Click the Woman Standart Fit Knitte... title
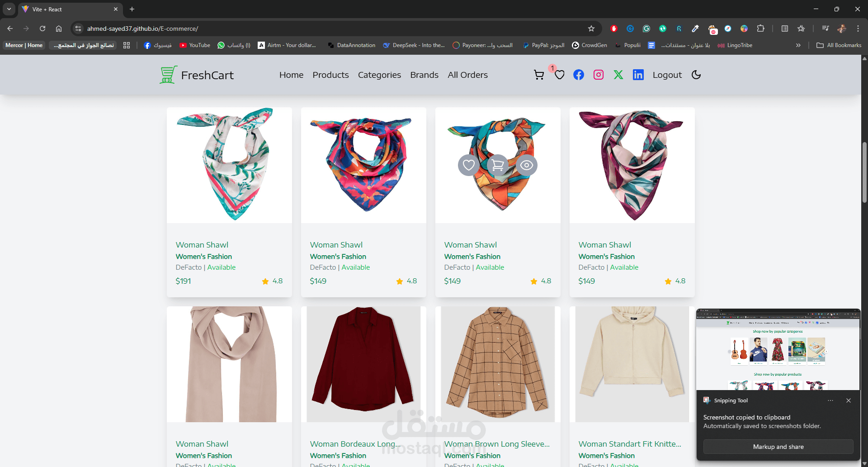Image resolution: width=868 pixels, height=467 pixels. coord(630,444)
